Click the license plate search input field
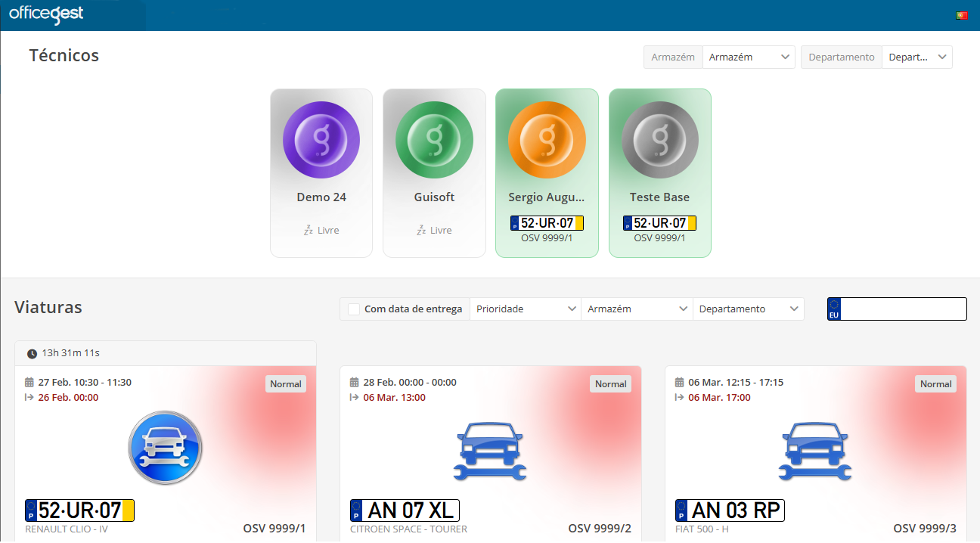 tap(903, 309)
